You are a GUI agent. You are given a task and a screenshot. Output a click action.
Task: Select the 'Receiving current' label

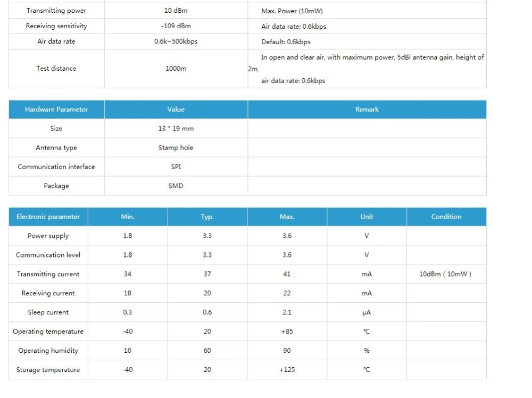click(x=48, y=293)
